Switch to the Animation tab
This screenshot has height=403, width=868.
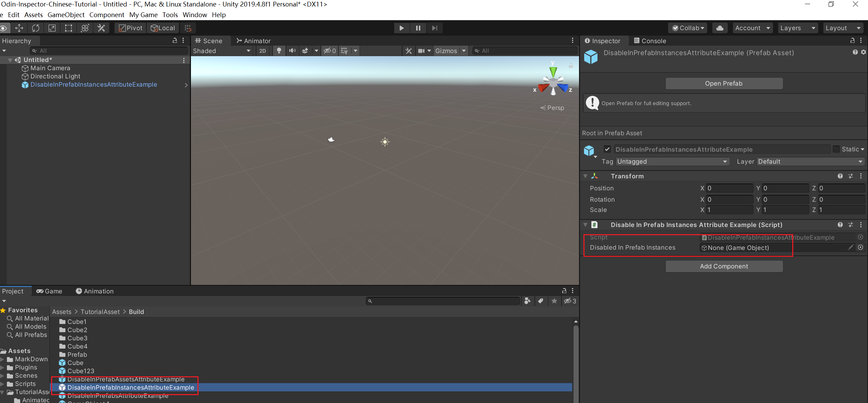pos(95,291)
